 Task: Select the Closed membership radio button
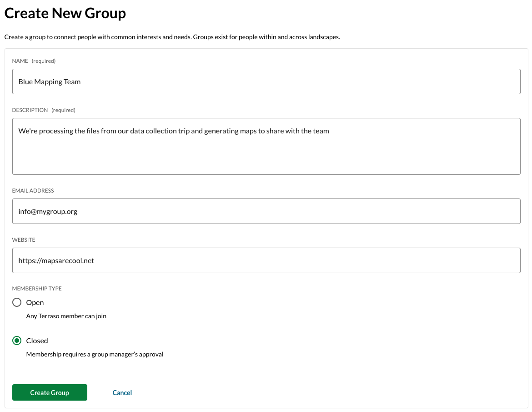coord(17,341)
